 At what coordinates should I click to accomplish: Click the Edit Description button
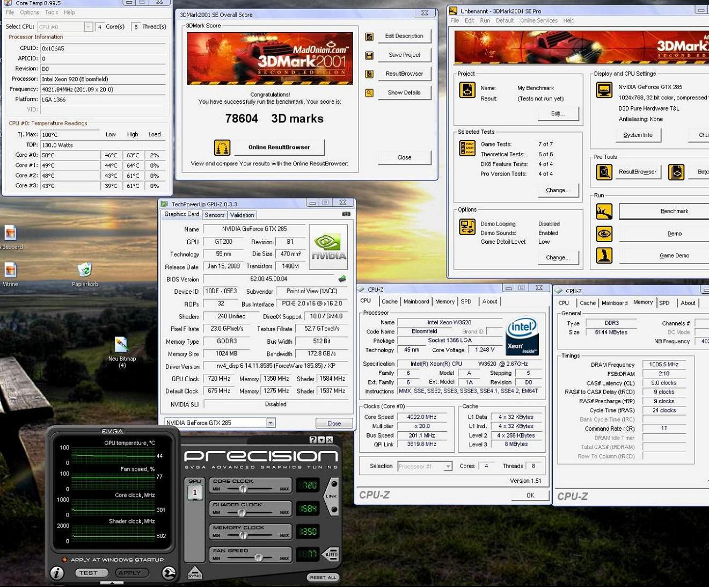(x=404, y=36)
